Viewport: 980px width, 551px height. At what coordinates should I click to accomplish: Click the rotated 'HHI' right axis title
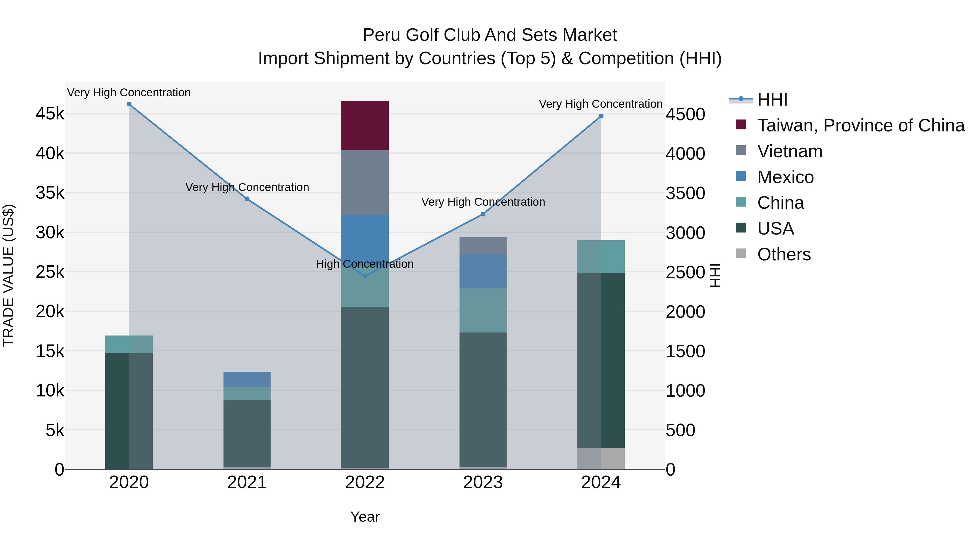[x=716, y=275]
